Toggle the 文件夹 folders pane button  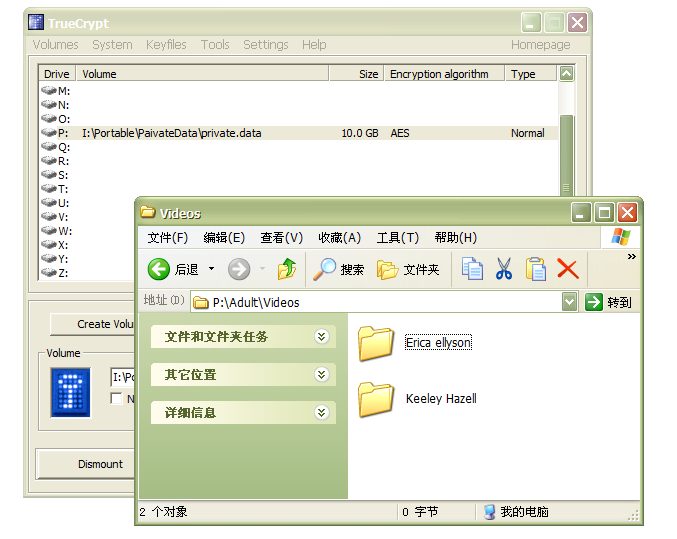pyautogui.click(x=408, y=270)
